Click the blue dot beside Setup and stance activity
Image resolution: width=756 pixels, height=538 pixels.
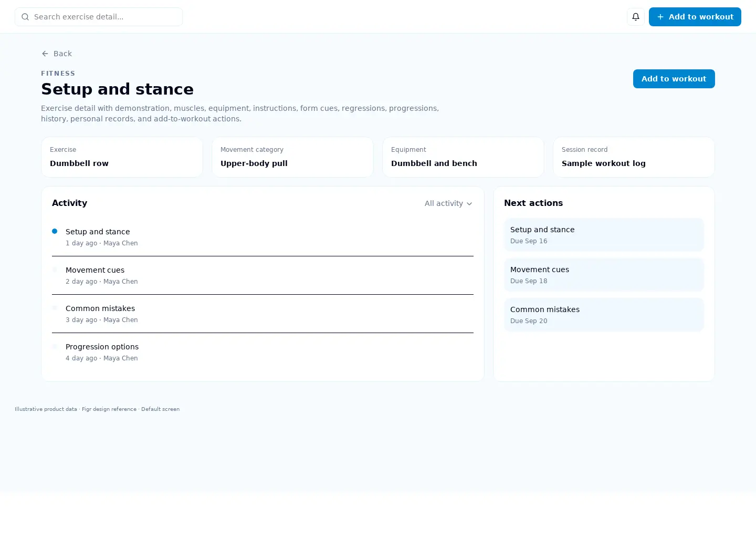click(55, 231)
